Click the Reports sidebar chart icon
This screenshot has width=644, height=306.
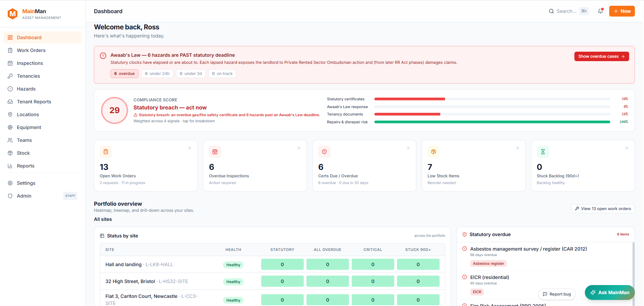click(x=10, y=166)
